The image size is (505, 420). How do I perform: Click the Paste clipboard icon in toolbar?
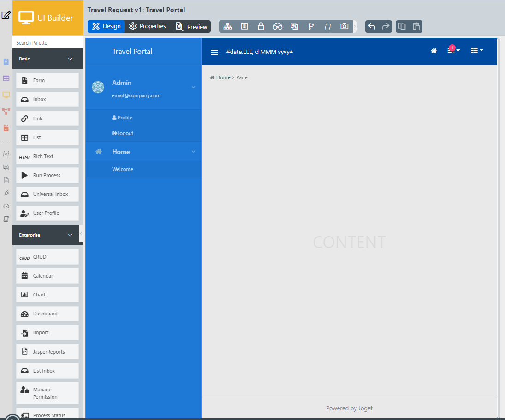pyautogui.click(x=416, y=26)
